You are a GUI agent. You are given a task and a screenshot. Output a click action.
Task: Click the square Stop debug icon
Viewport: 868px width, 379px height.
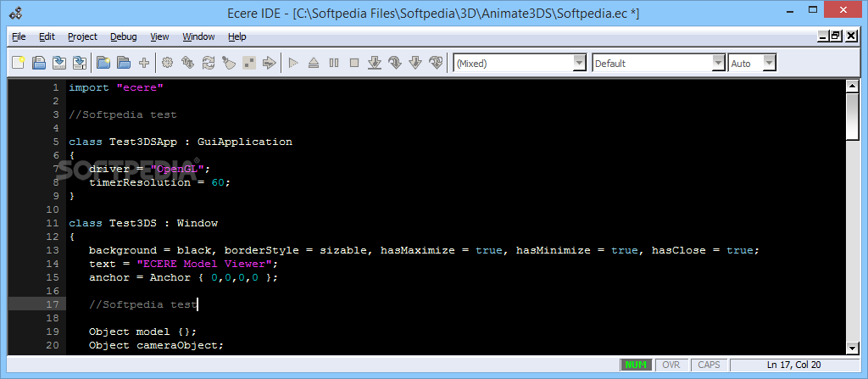click(354, 63)
